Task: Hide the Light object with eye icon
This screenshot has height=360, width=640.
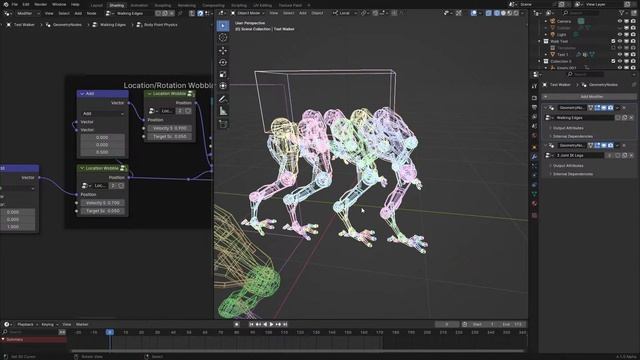Action: click(x=620, y=35)
